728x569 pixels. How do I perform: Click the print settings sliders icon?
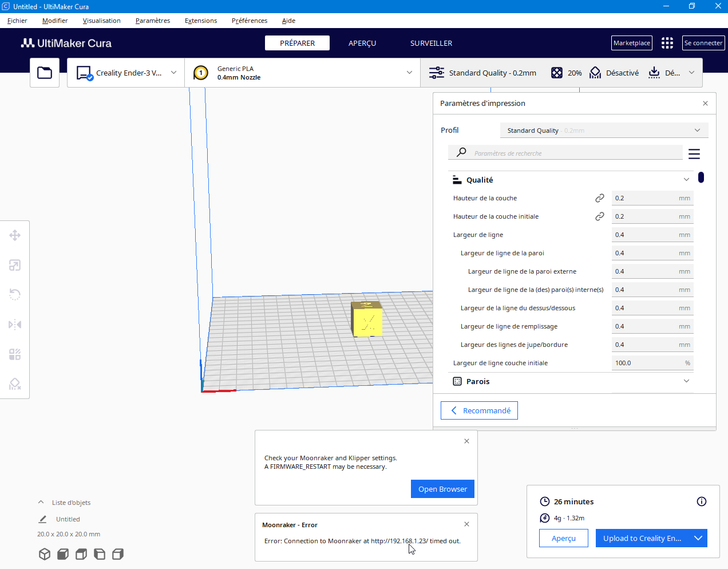(437, 73)
